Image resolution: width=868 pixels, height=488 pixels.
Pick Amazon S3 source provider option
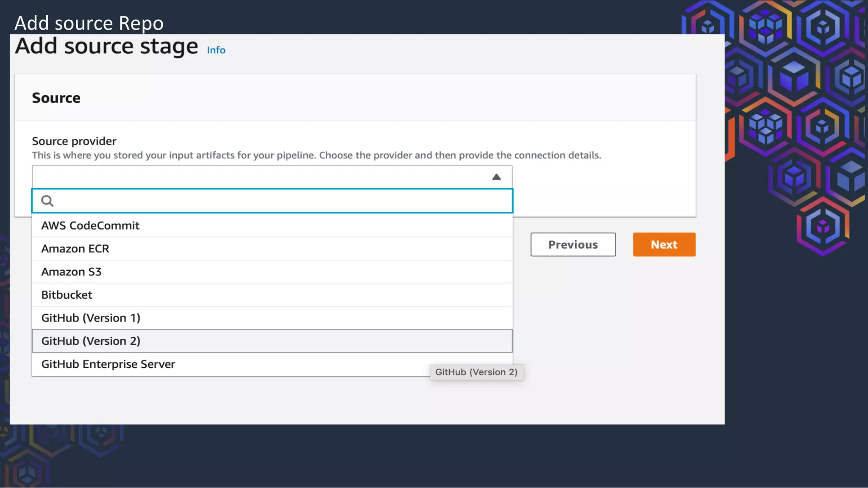click(x=272, y=272)
